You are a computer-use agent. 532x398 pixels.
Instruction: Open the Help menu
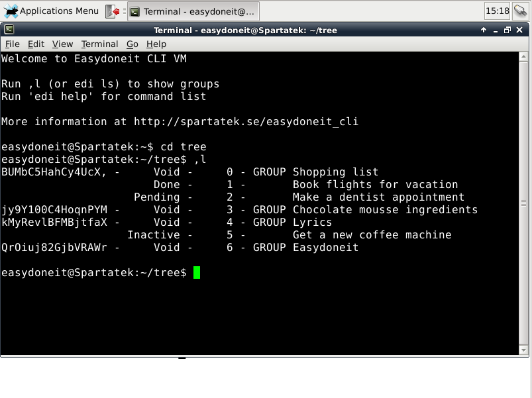click(156, 44)
